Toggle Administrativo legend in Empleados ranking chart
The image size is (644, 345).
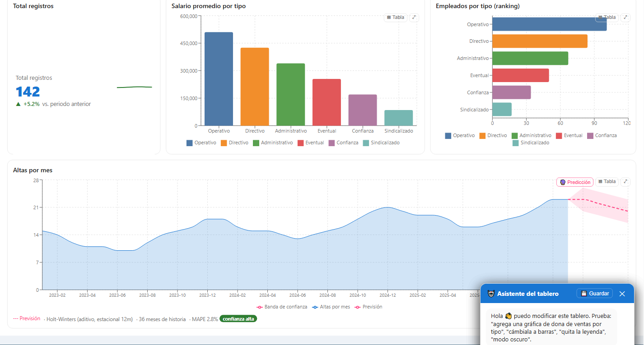click(x=532, y=136)
